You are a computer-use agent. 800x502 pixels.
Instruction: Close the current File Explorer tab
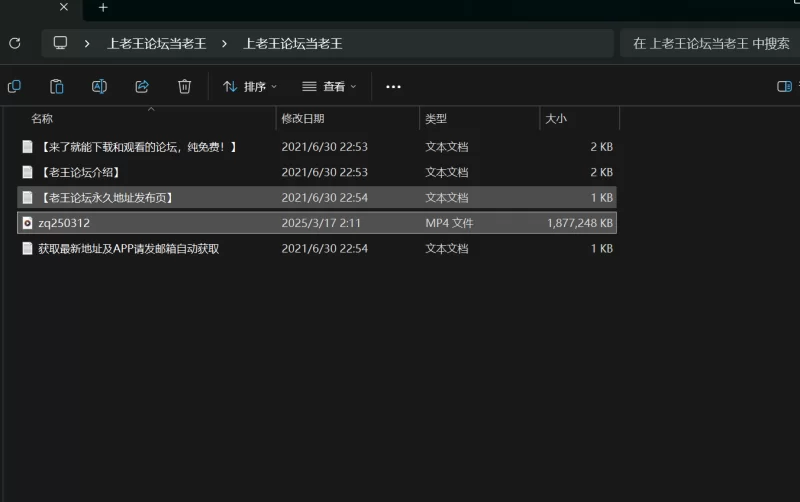pyautogui.click(x=64, y=8)
